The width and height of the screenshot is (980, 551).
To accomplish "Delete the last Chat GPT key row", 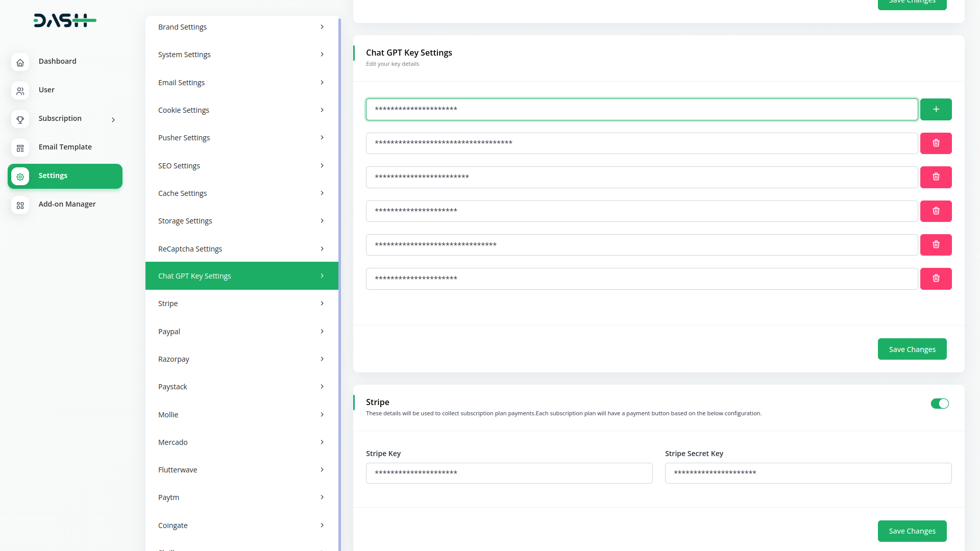I will tap(936, 279).
